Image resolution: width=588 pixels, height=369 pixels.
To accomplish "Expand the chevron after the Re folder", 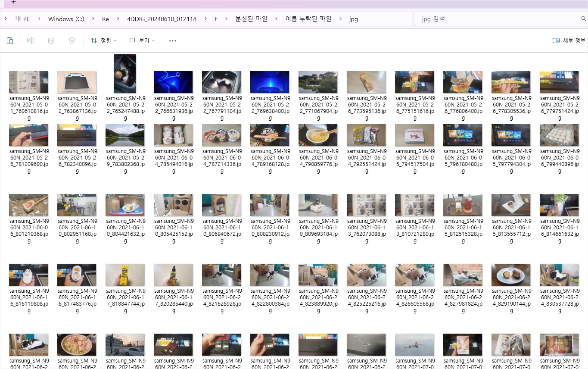I will (118, 19).
